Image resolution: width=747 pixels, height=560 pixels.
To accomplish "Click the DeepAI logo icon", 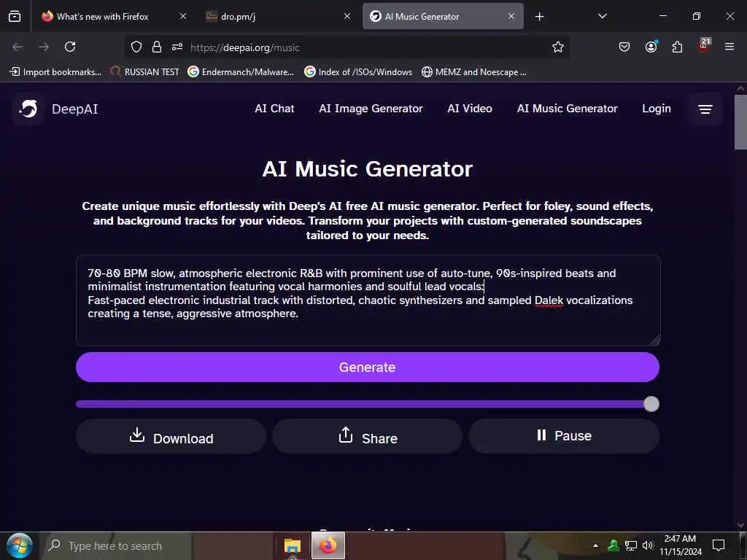I will pos(28,109).
